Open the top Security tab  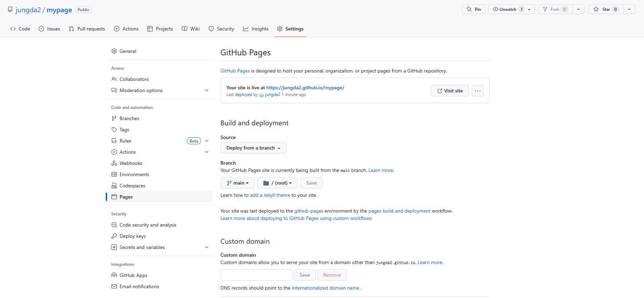click(221, 29)
